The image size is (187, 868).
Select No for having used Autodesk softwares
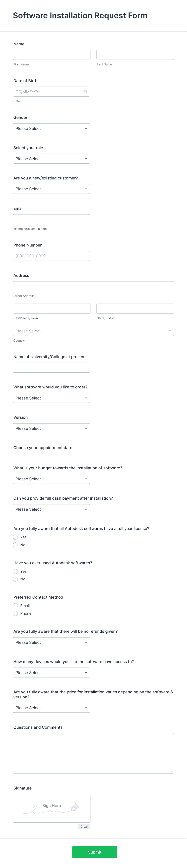(x=15, y=579)
